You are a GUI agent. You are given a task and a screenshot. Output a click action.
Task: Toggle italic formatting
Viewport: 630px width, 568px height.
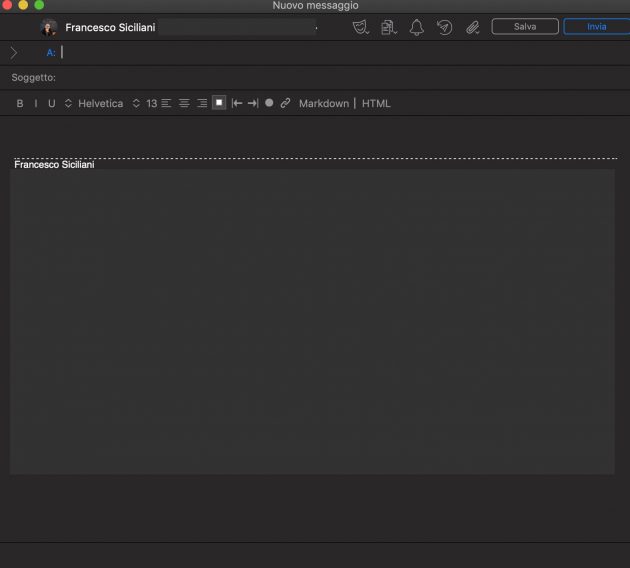[x=36, y=104]
